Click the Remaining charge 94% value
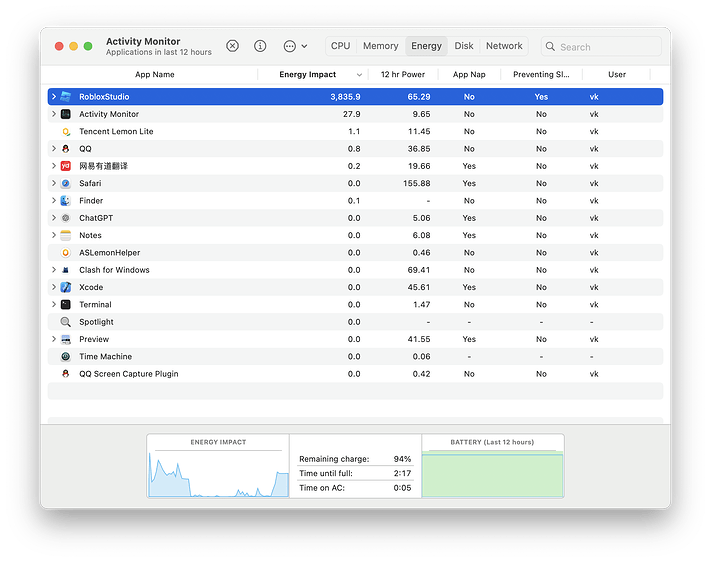This screenshot has width=711, height=562. point(402,459)
